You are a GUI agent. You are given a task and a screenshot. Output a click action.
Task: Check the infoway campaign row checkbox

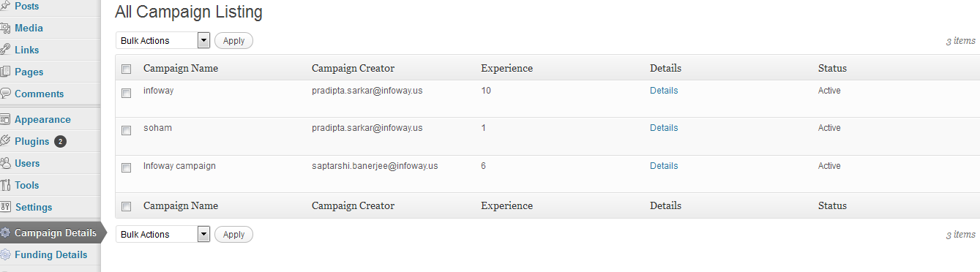coord(126,93)
